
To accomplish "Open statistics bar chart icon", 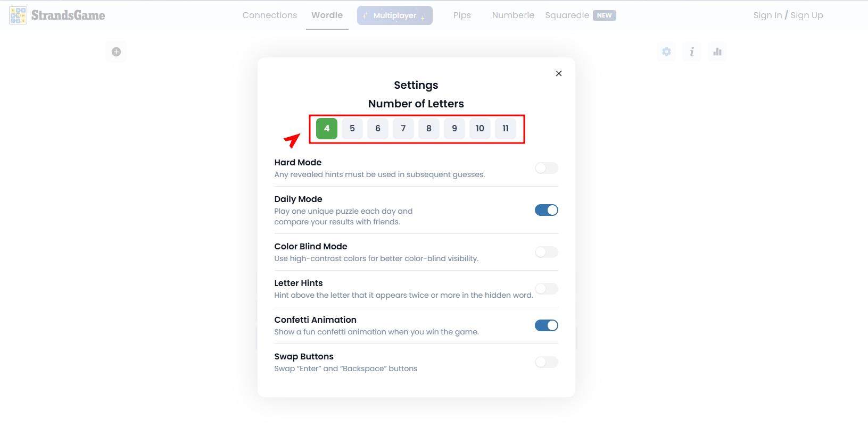I will (717, 52).
